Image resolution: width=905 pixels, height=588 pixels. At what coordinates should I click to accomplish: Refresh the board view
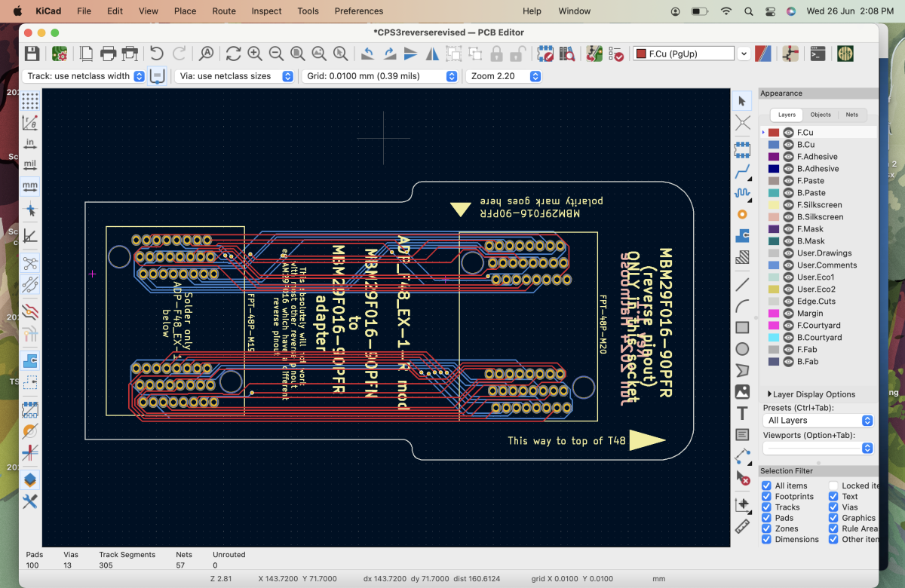pyautogui.click(x=233, y=54)
